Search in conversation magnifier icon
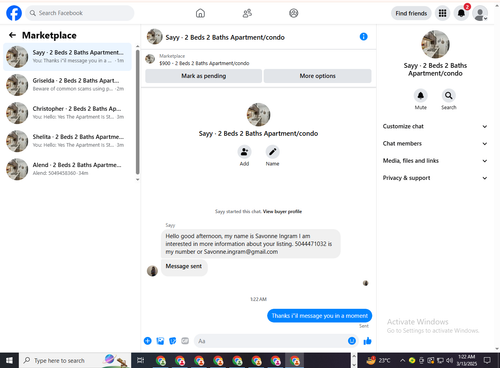The image size is (500, 368). (x=449, y=96)
